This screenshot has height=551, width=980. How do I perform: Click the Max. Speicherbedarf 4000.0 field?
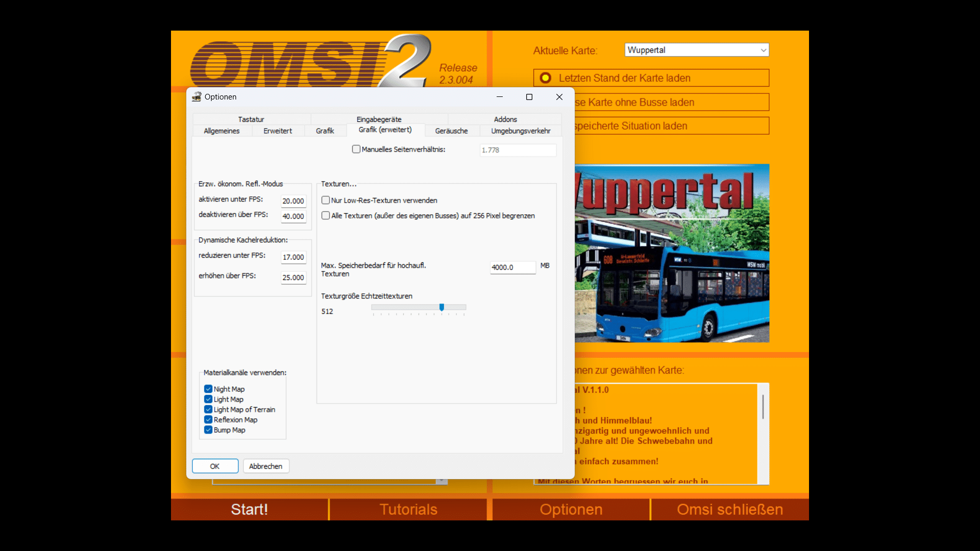512,267
